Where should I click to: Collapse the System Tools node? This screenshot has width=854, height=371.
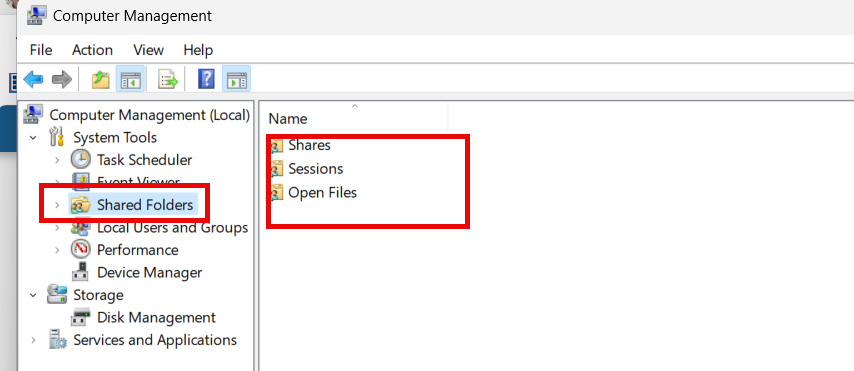click(x=33, y=137)
